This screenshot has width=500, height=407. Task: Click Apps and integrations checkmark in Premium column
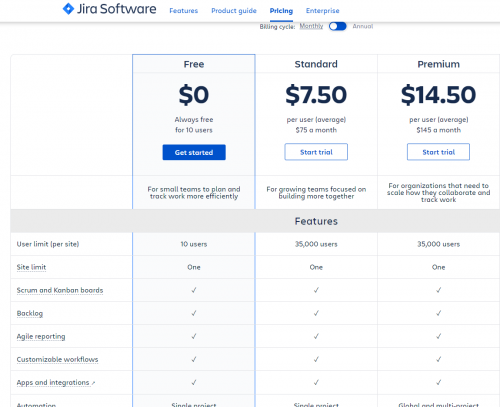pyautogui.click(x=439, y=382)
